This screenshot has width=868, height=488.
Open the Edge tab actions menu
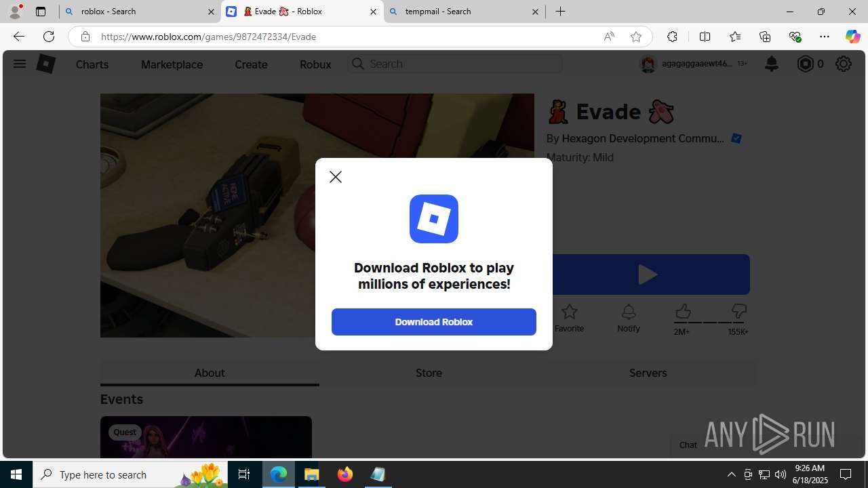coord(40,12)
